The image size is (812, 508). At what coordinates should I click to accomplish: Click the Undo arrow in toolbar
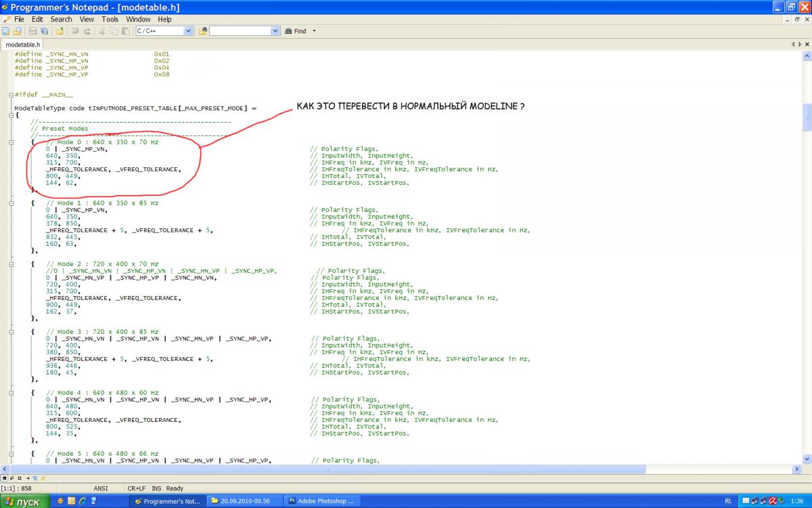tap(75, 31)
